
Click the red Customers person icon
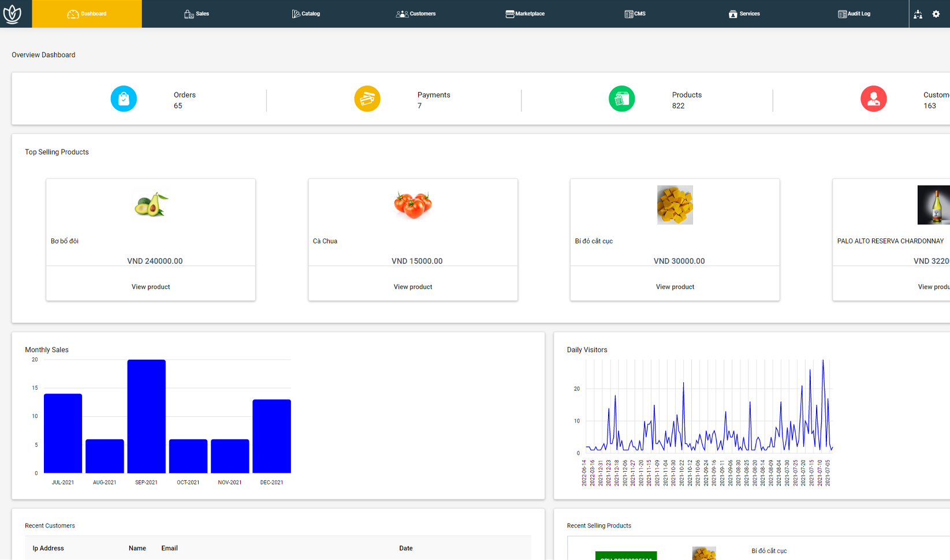point(873,99)
